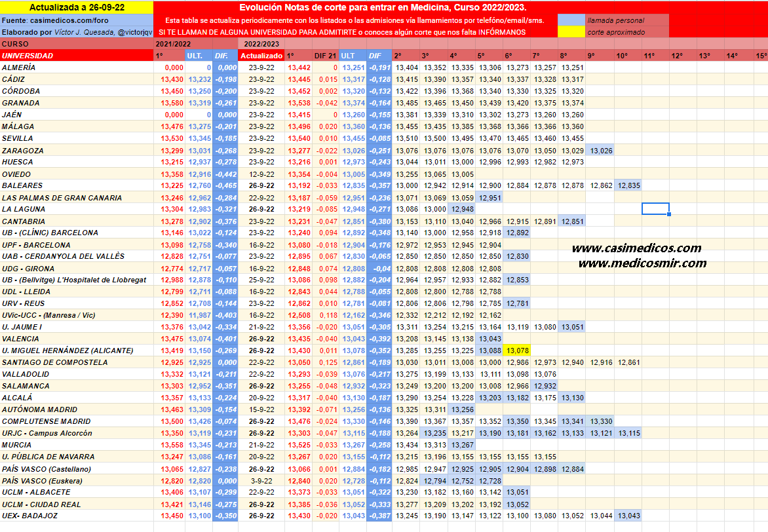
Task: Click Granada's 13,580 first-cut 2021 cell
Action: coord(170,103)
